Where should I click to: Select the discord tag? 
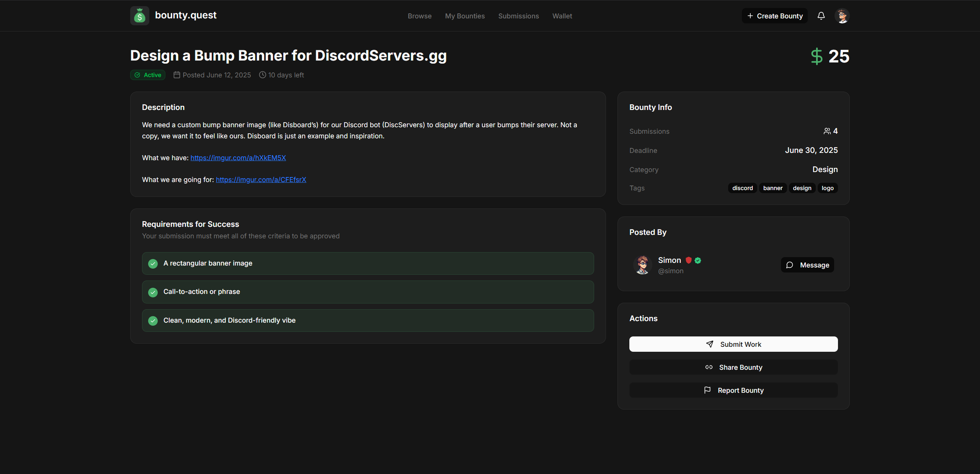click(x=743, y=188)
